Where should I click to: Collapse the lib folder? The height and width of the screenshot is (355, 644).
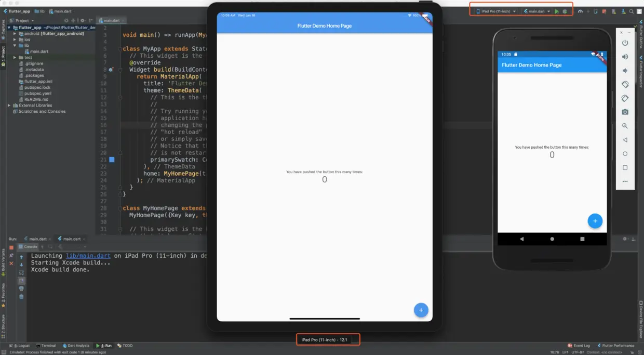[15, 46]
